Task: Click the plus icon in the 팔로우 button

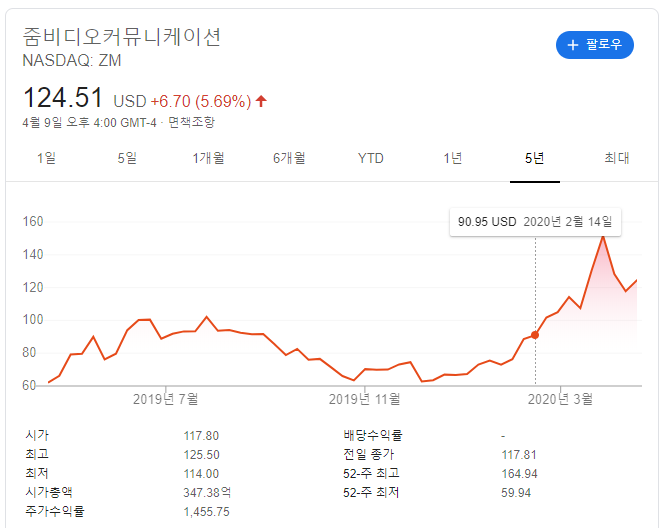Action: (573, 45)
